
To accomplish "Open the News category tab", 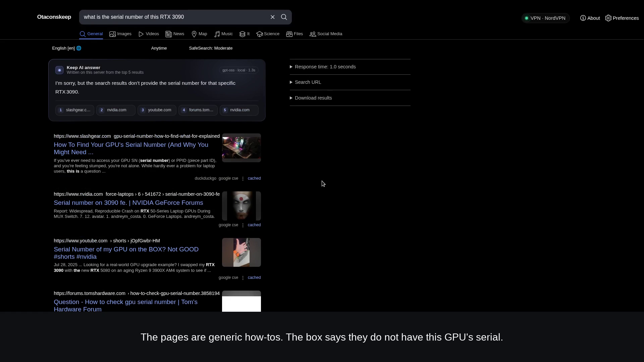I will 175,34.
